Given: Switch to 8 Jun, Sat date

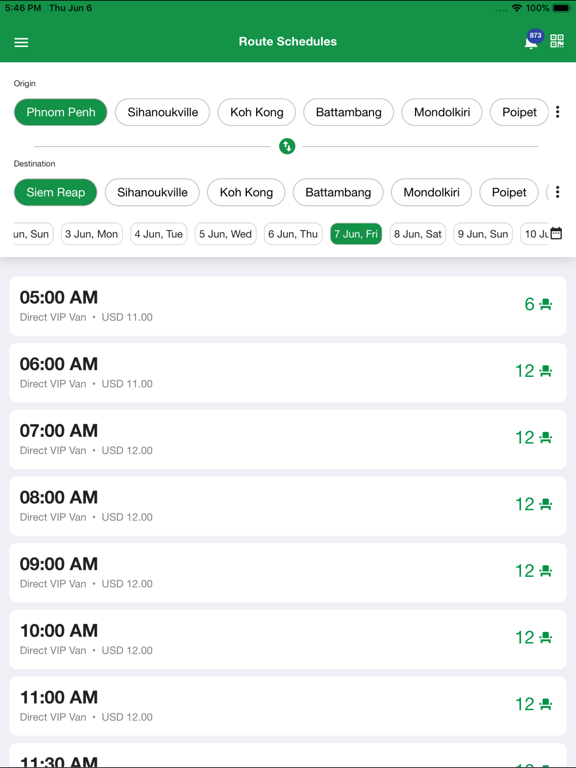Looking at the screenshot, I should pos(418,234).
